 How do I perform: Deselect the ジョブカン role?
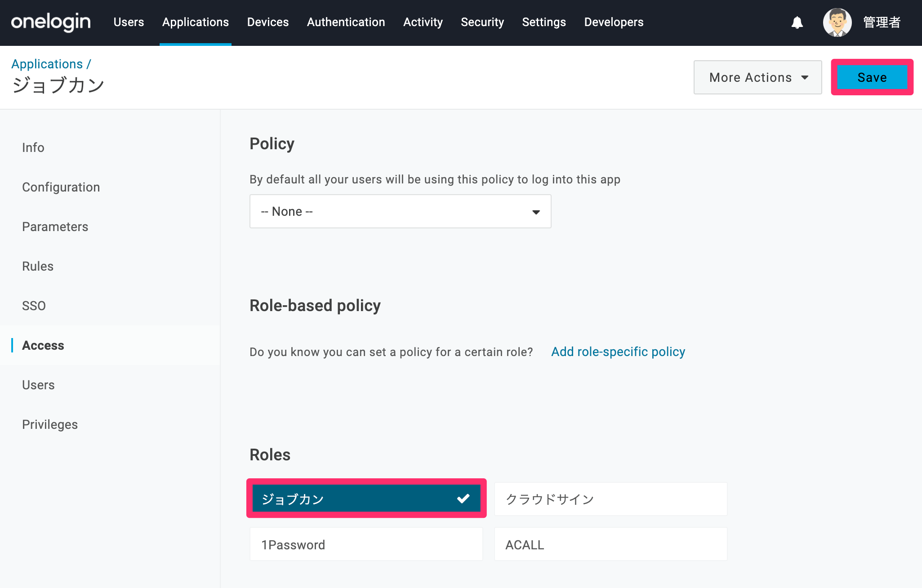366,499
